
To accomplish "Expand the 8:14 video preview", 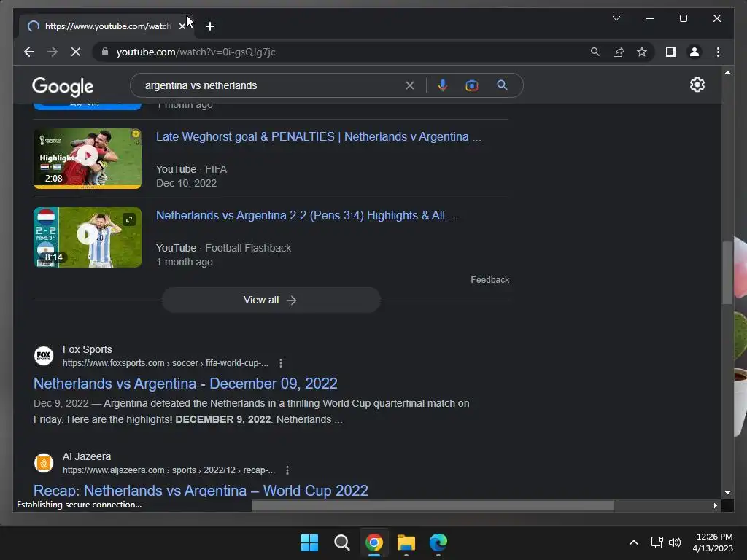I will pyautogui.click(x=129, y=219).
